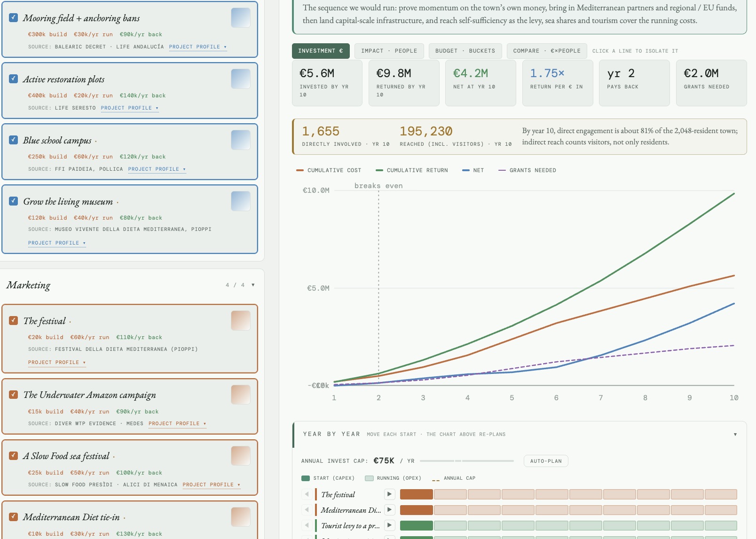This screenshot has width=756, height=539.
Task: Shift The festival start later with right arrow
Action: coord(389,494)
